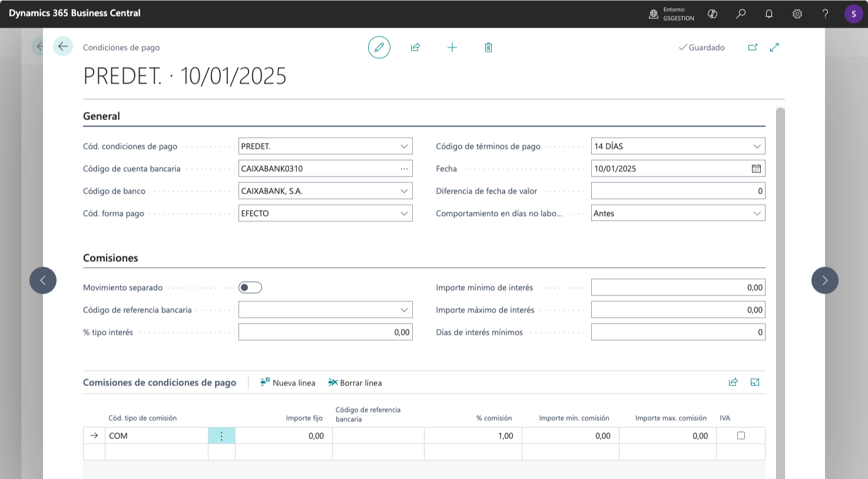Expand the page to full screen
This screenshot has width=868, height=479.
coord(774,47)
